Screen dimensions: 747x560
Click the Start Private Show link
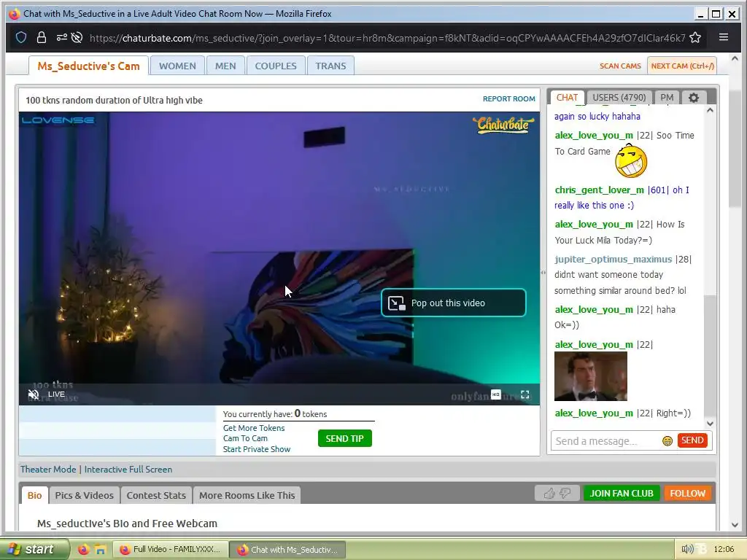coord(256,449)
